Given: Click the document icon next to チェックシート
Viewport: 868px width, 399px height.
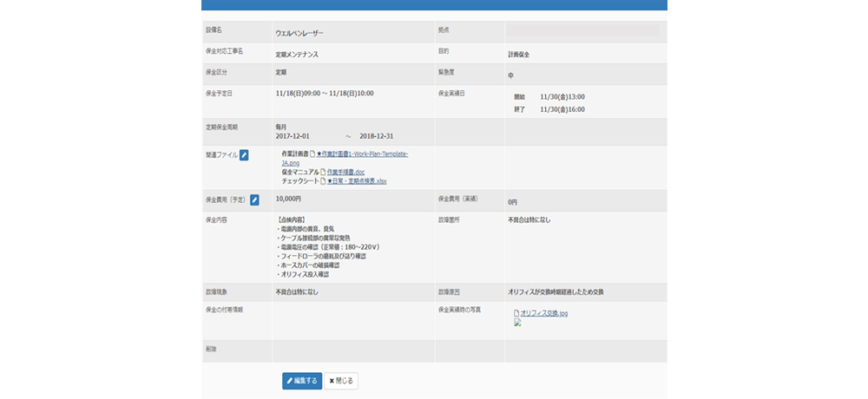Looking at the screenshot, I should click(323, 181).
